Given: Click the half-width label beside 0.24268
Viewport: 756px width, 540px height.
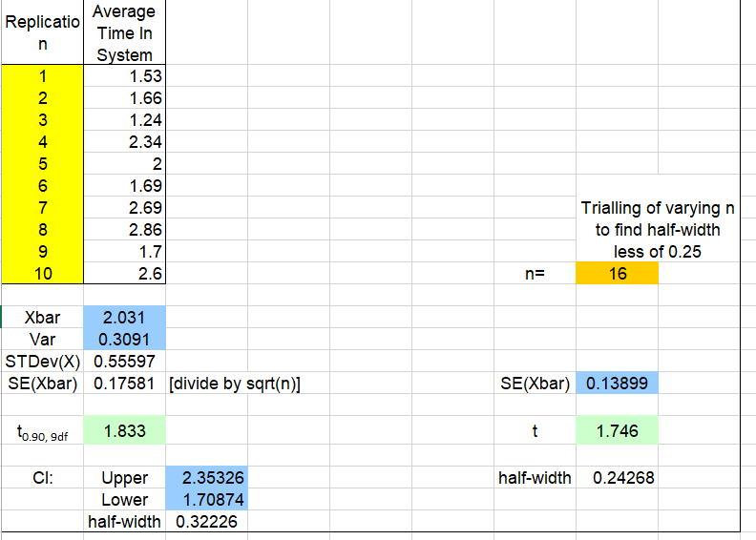Looking at the screenshot, I should click(535, 477).
